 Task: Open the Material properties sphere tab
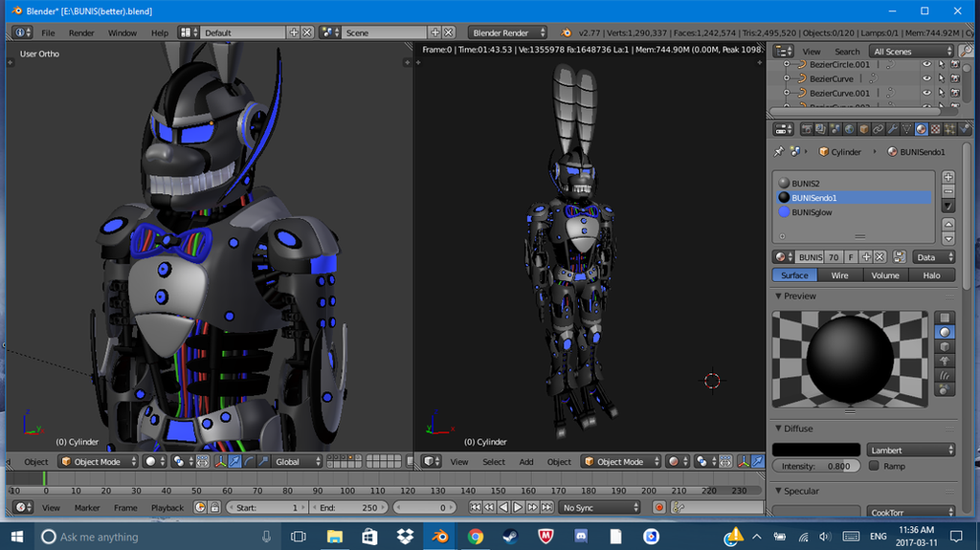[922, 129]
